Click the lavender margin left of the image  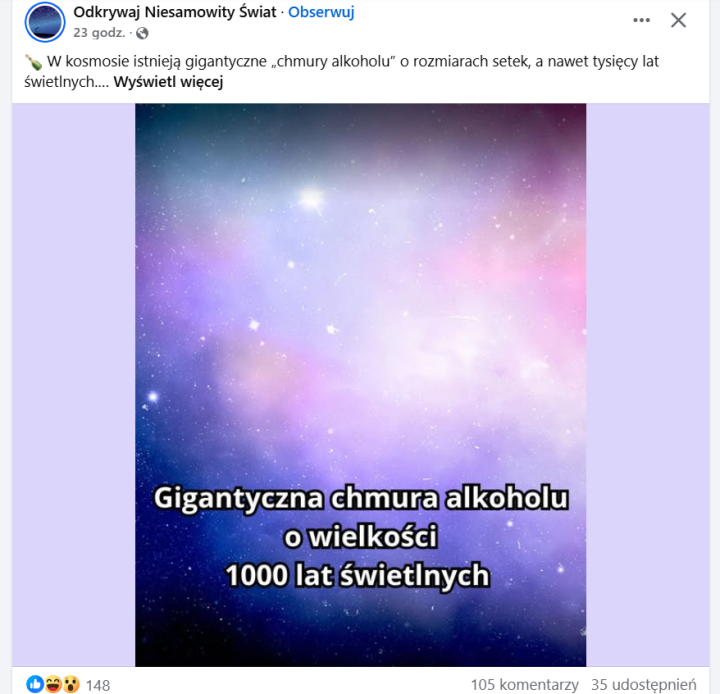pos(73,385)
